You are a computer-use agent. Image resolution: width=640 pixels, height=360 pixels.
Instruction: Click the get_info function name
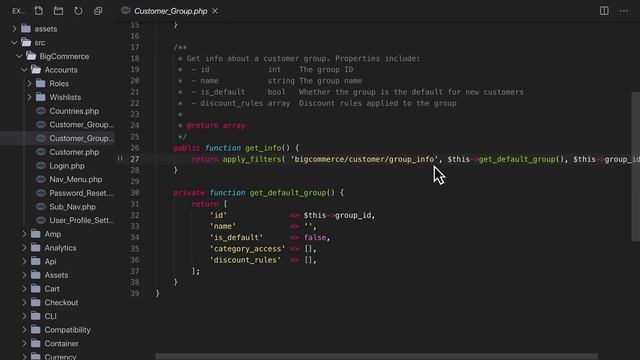(263, 148)
